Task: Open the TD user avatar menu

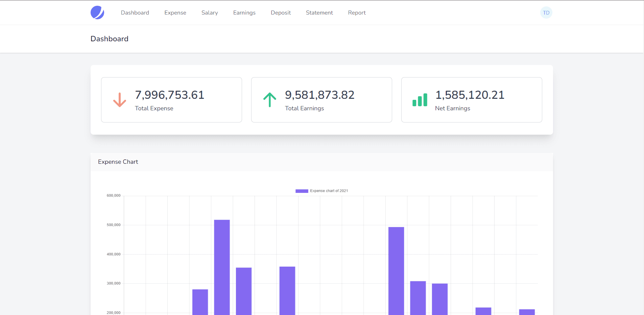Action: click(x=546, y=13)
